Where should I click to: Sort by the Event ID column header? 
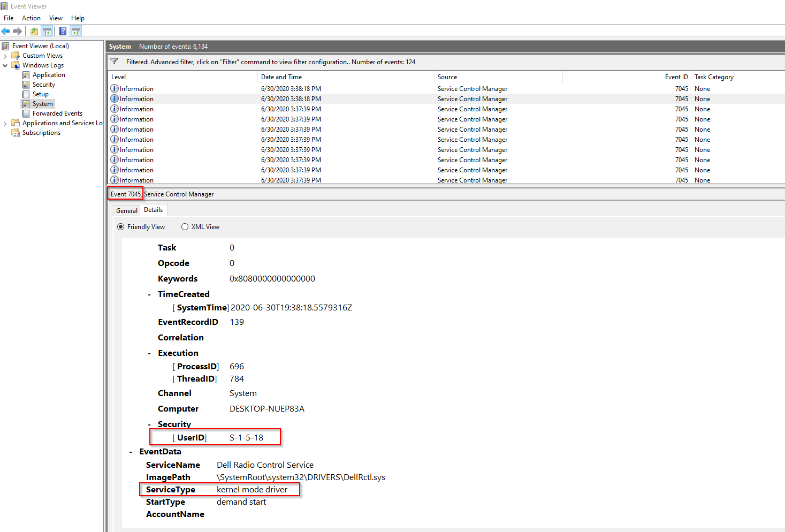(627, 77)
